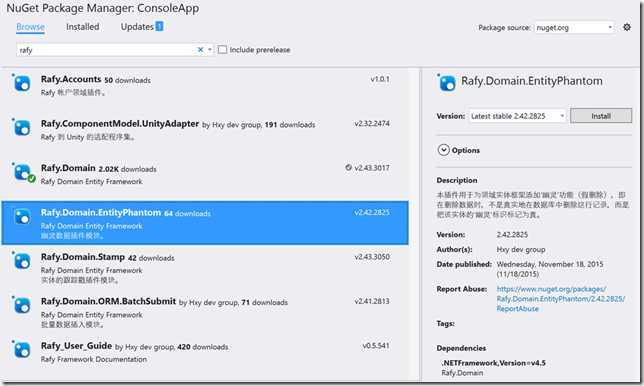The image size is (644, 386).
Task: Click Rafy.Domain.ORM.BatchSubmit package icon
Action: (21, 305)
